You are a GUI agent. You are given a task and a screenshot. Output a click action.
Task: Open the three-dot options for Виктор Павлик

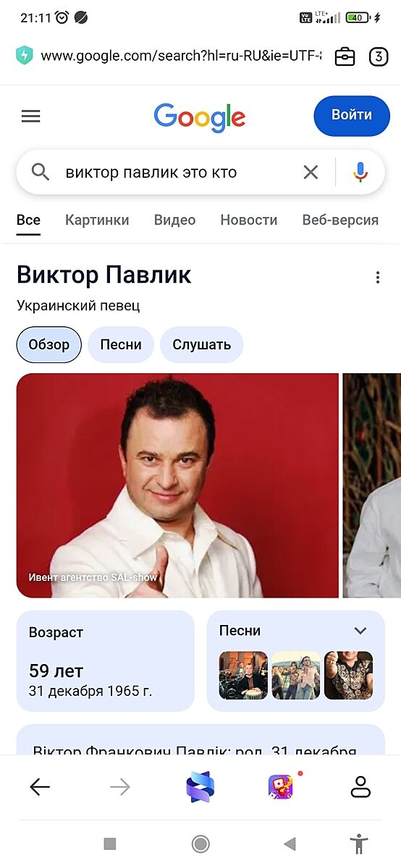pyautogui.click(x=377, y=278)
